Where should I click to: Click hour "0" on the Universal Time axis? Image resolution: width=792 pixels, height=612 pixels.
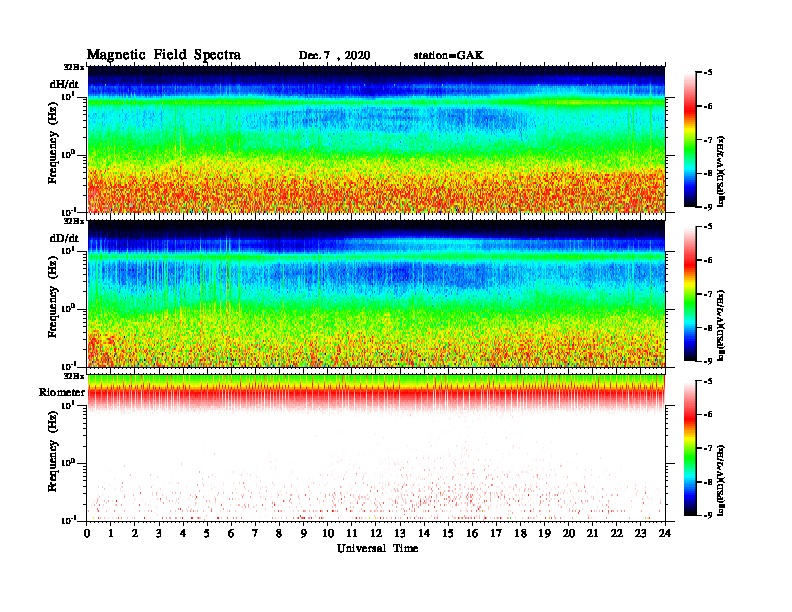click(x=87, y=533)
